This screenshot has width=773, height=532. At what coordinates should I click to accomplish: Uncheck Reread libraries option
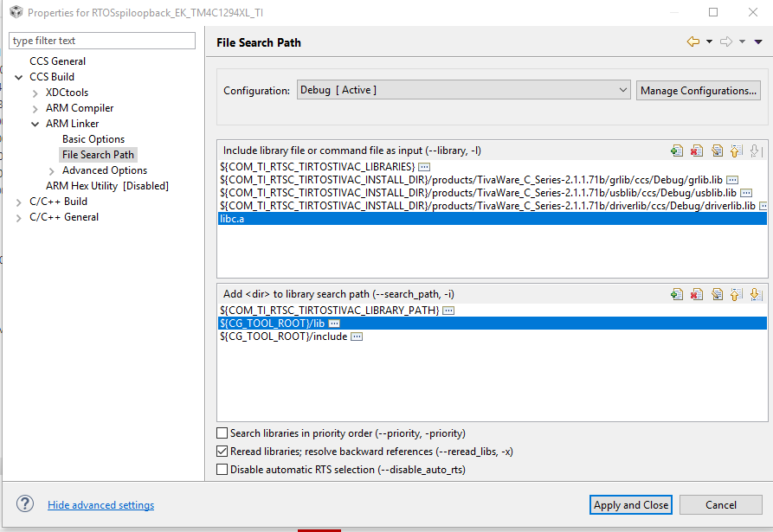222,452
